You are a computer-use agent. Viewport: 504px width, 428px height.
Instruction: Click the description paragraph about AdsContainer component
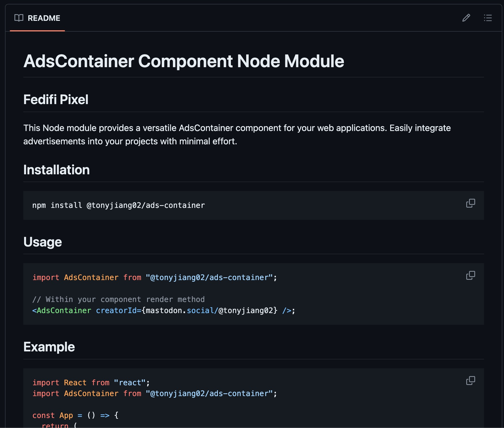(237, 135)
